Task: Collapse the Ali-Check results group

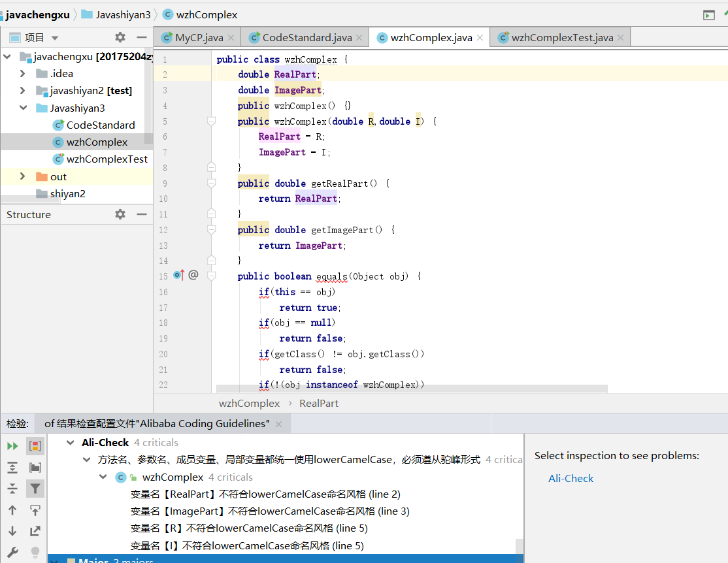Action: pyautogui.click(x=70, y=442)
